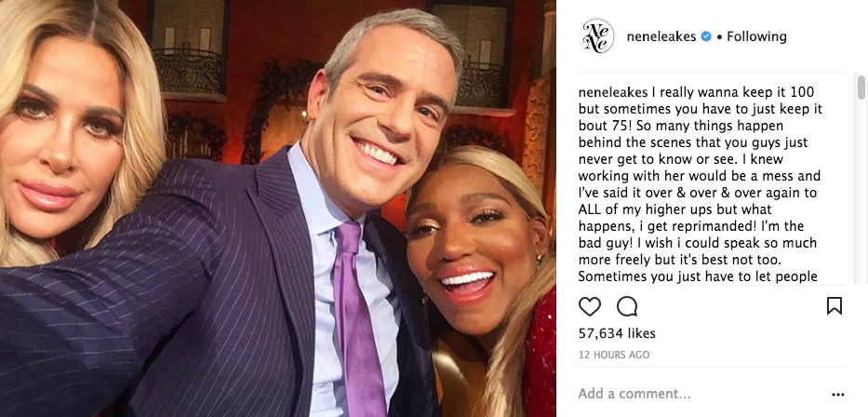
Task: Open the NeNe profile avatar logo
Action: click(x=596, y=36)
